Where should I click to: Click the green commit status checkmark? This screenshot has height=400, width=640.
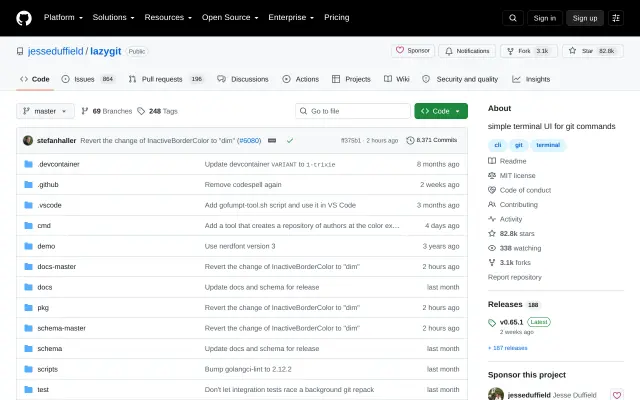pos(290,140)
